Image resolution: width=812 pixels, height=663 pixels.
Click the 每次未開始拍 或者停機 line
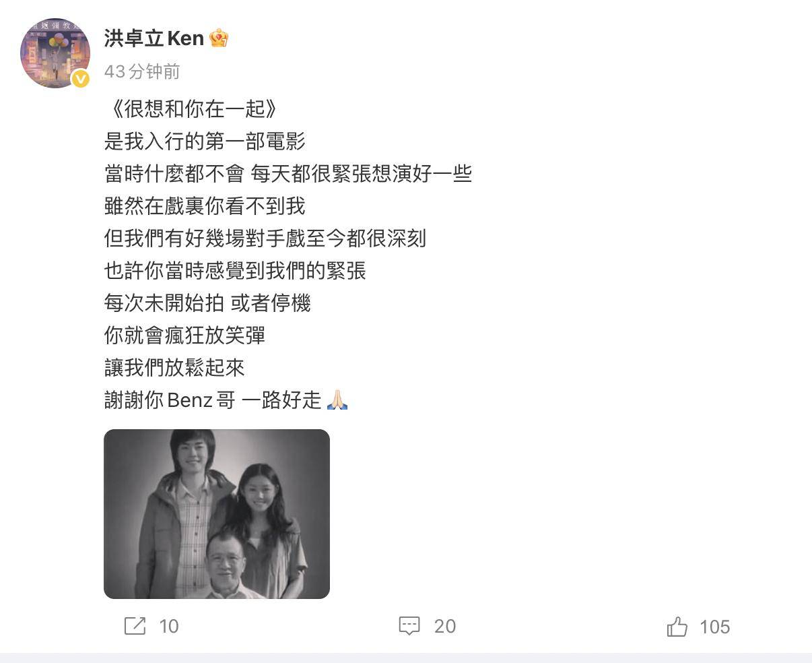pos(207,303)
